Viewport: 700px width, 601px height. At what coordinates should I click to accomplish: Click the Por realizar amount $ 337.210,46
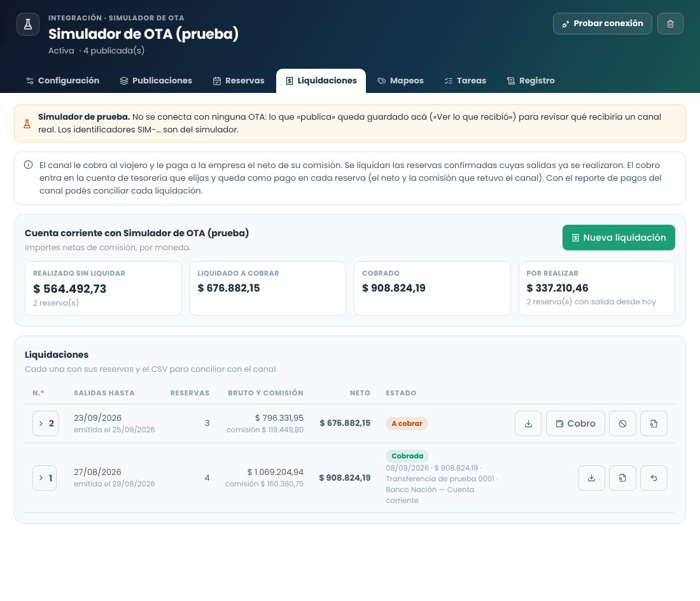pos(557,288)
